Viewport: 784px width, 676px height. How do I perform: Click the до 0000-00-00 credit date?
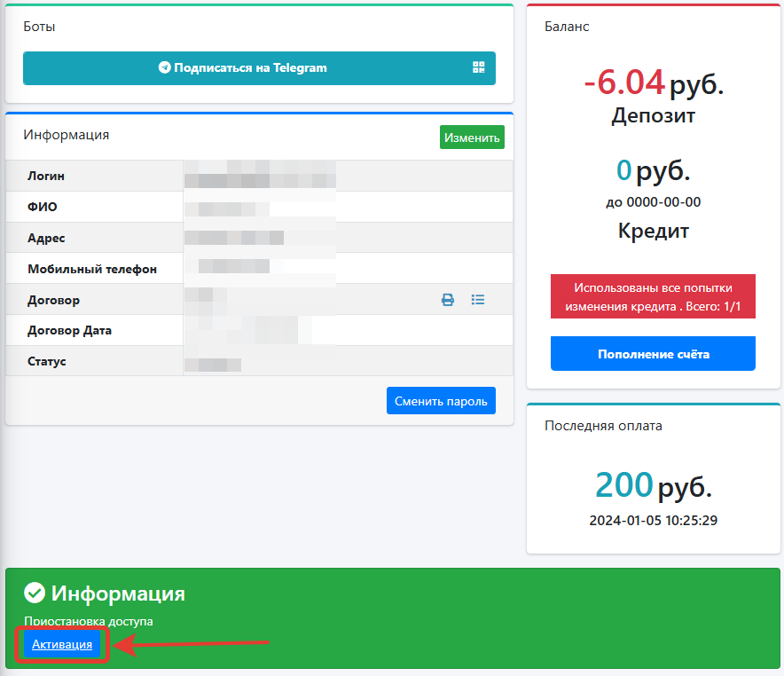pos(653,202)
